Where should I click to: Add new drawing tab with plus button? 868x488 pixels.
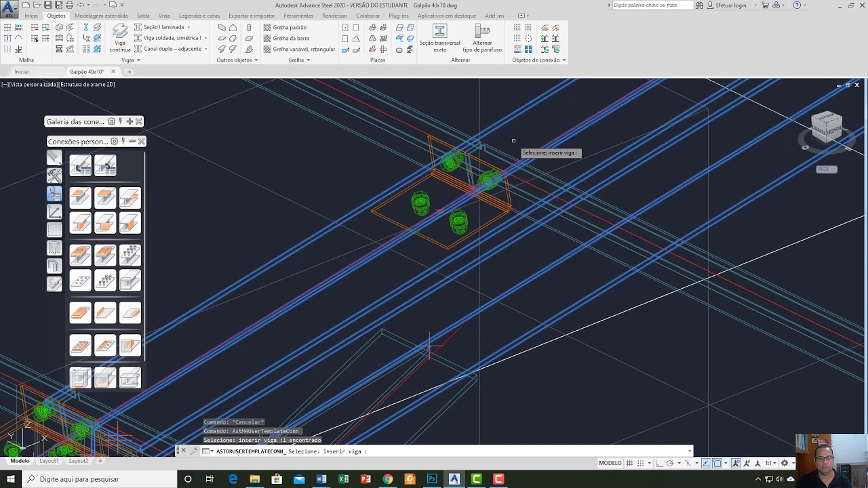click(129, 71)
